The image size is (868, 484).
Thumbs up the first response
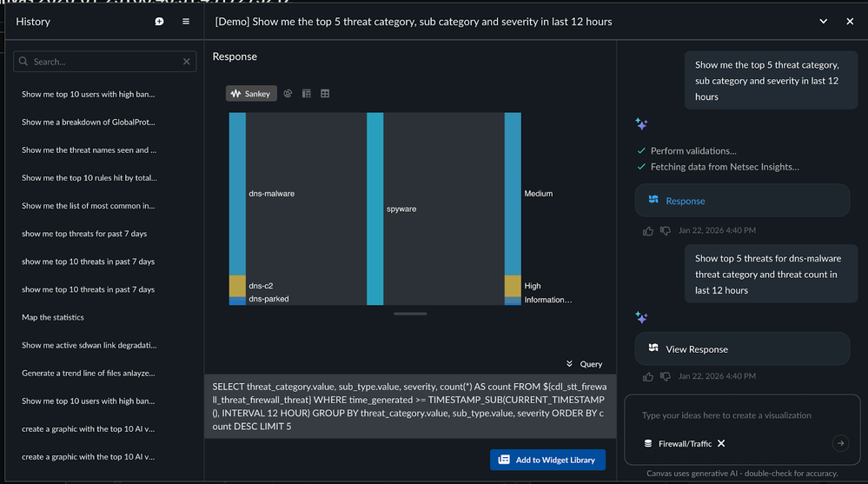click(x=647, y=231)
